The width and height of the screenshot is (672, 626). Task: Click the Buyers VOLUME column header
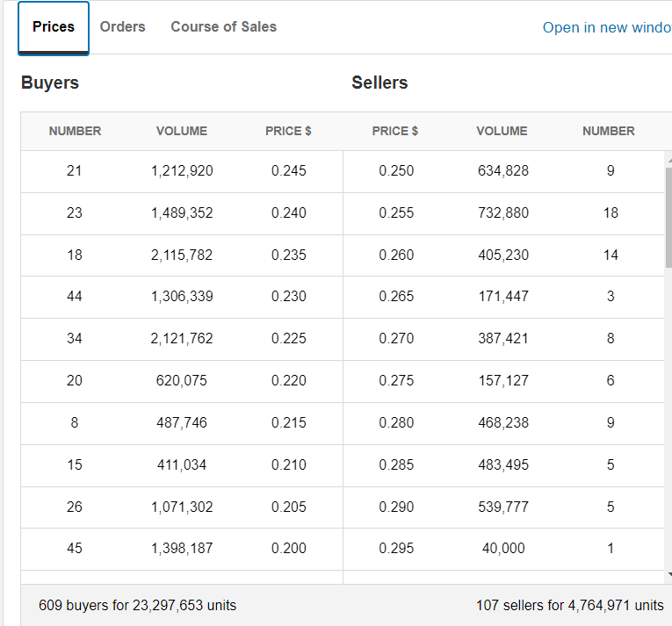tap(182, 132)
